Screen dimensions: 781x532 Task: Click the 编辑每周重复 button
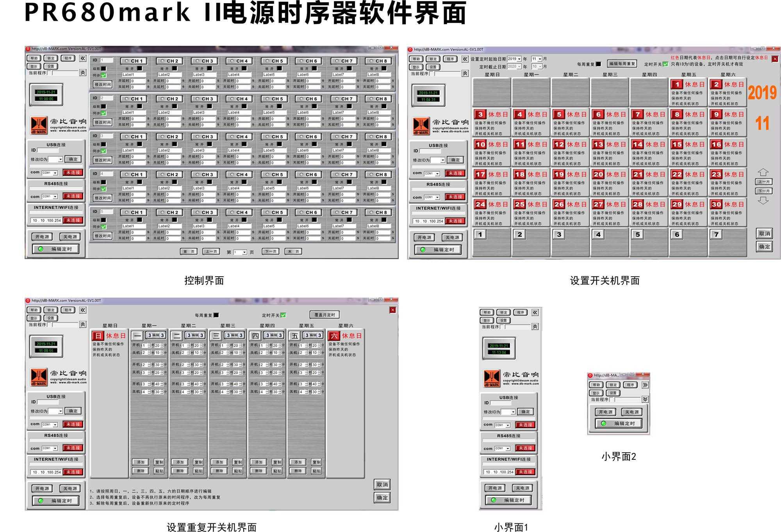click(622, 64)
